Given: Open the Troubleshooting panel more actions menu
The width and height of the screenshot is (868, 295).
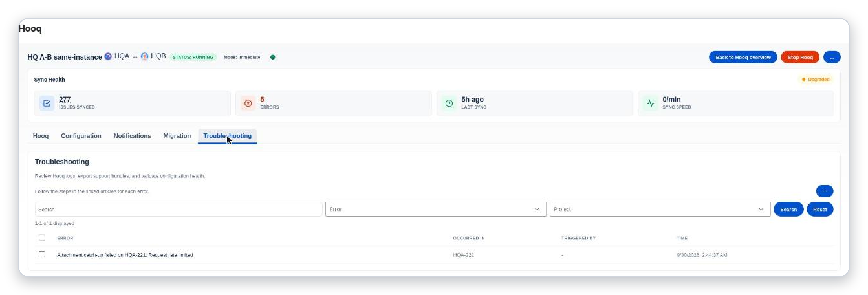Looking at the screenshot, I should 825,191.
